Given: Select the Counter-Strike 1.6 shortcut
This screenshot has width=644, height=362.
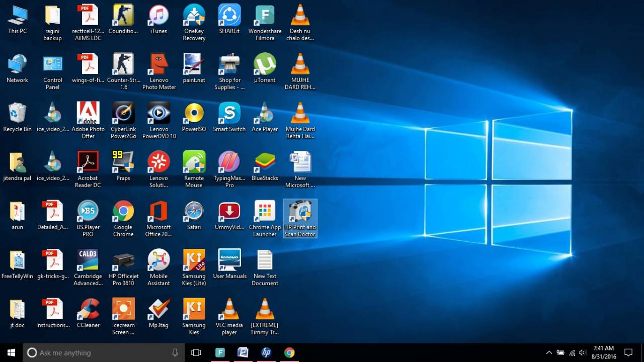Looking at the screenshot, I should pos(123,72).
